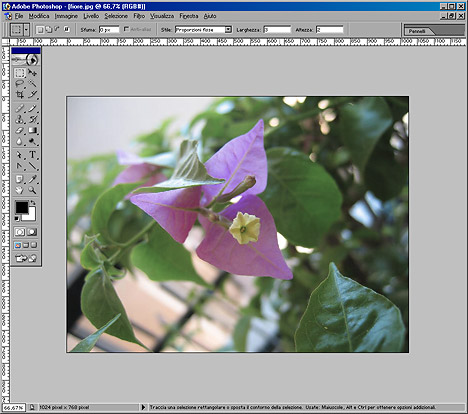Switch to Standard editing mode
The image size is (468, 414).
click(x=20, y=232)
